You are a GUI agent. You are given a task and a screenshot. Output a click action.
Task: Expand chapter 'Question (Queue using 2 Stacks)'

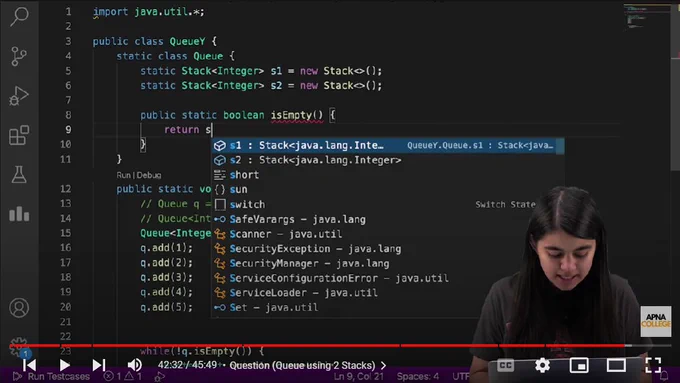coord(307,365)
